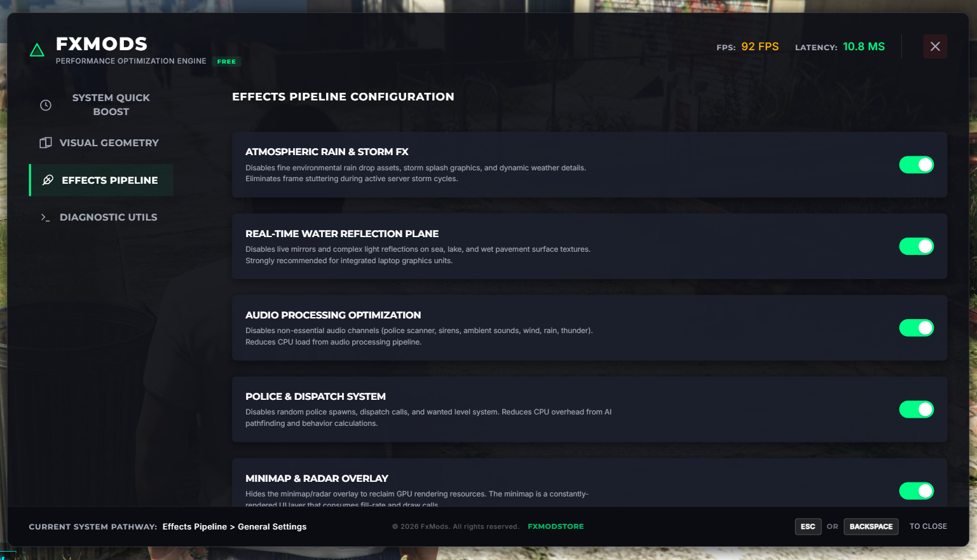
Task: Open the Diagnostic Utils section
Action: pos(101,217)
